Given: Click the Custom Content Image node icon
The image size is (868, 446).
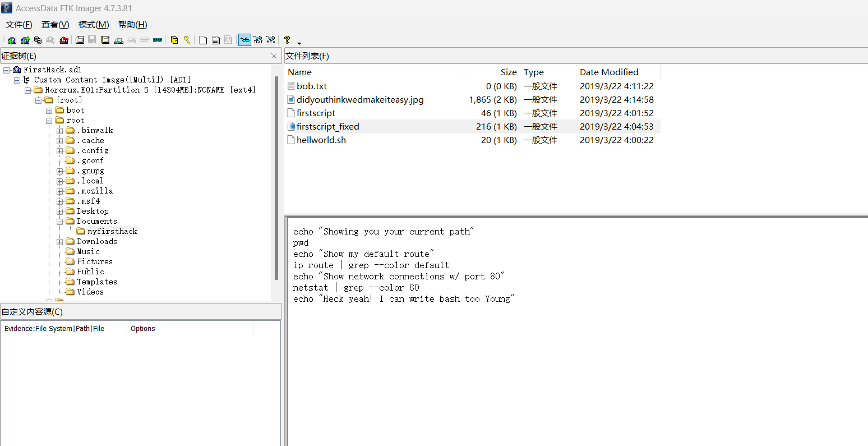Looking at the screenshot, I should pos(27,80).
